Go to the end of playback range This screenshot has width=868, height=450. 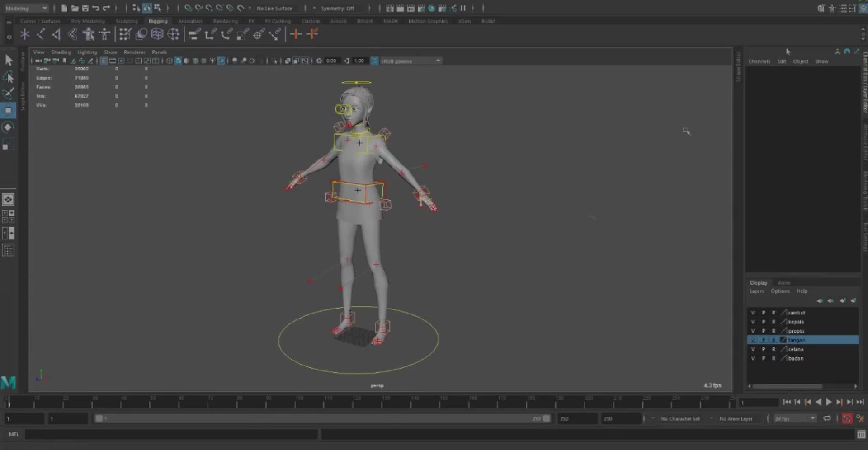[x=860, y=402]
